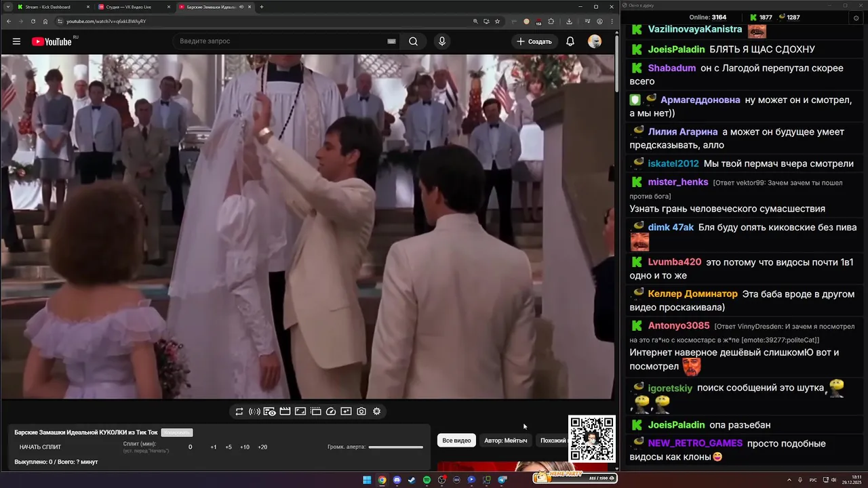868x488 pixels.
Task: Click username NEW_RETRO_GAMES in chat
Action: tap(695, 443)
